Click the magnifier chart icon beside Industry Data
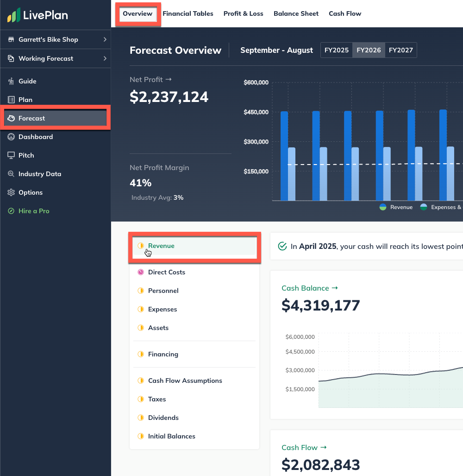Image resolution: width=463 pixels, height=476 pixels. coord(11,174)
